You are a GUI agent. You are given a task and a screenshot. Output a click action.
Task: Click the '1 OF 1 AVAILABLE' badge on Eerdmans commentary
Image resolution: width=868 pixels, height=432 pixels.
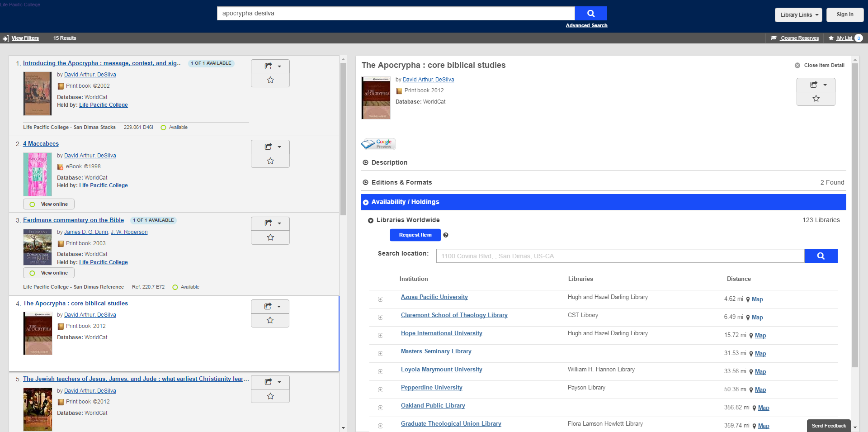coord(153,220)
